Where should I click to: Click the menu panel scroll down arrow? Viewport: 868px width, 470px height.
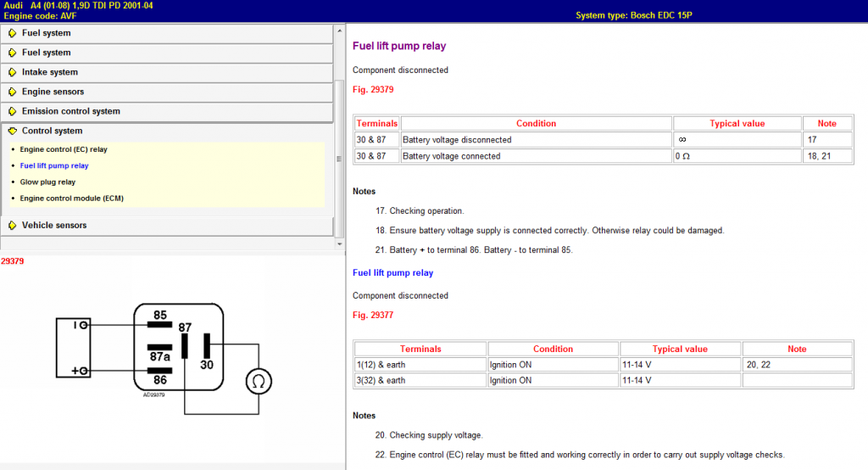(x=339, y=243)
